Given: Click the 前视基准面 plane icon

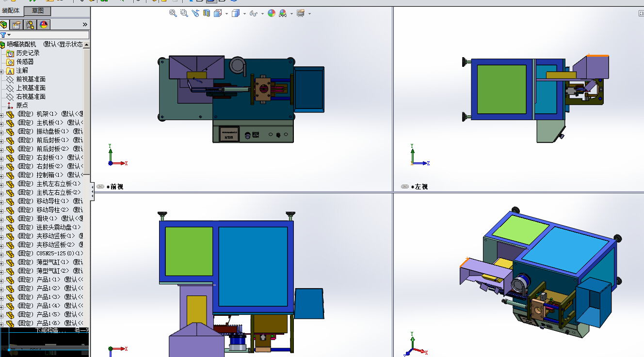Looking at the screenshot, I should pos(10,79).
